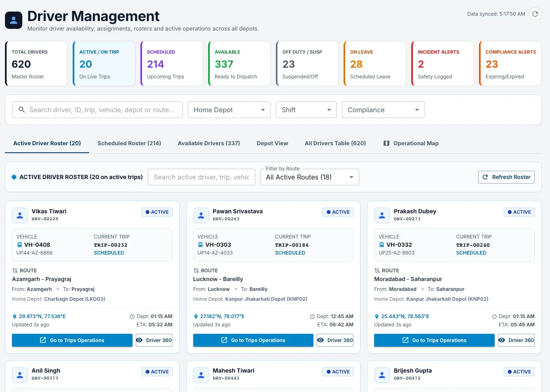Click the Available 337 stat card

(239, 64)
